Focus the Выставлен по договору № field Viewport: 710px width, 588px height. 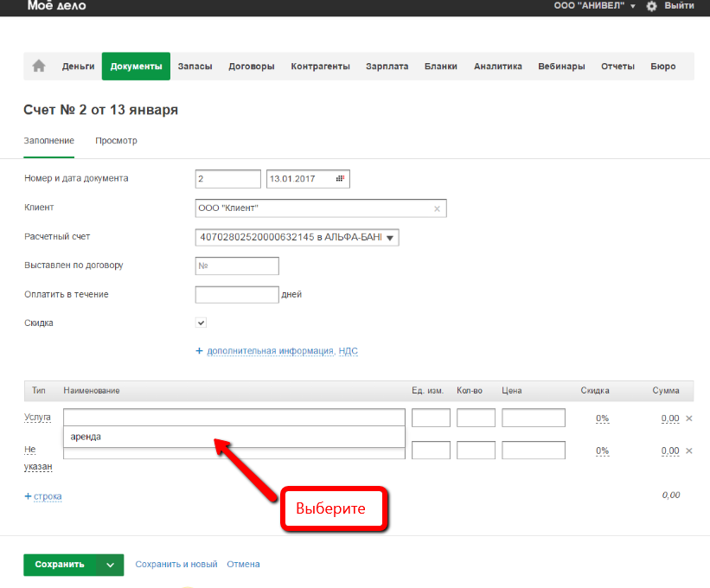coord(237,265)
